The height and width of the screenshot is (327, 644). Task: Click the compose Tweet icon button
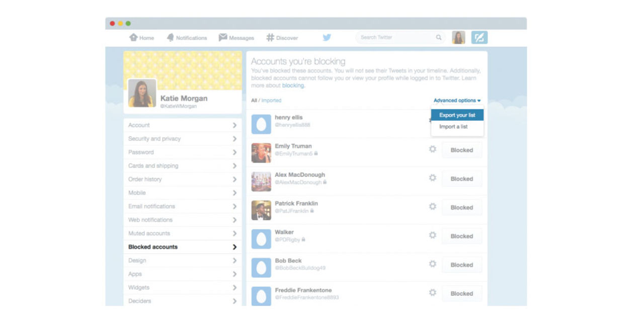tap(479, 38)
